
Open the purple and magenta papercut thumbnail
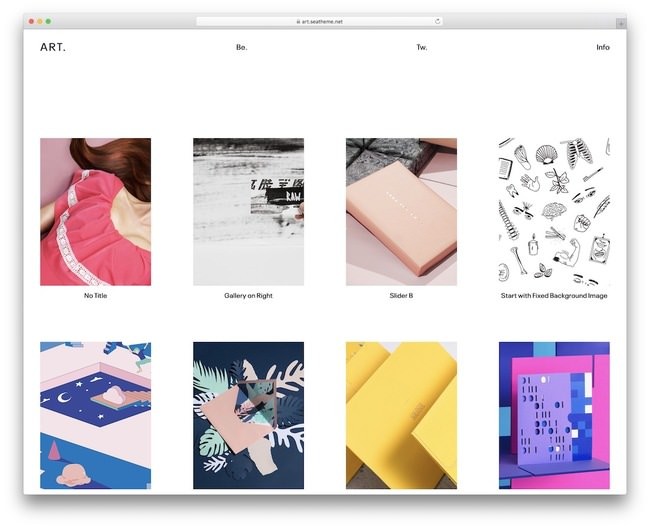coord(554,415)
